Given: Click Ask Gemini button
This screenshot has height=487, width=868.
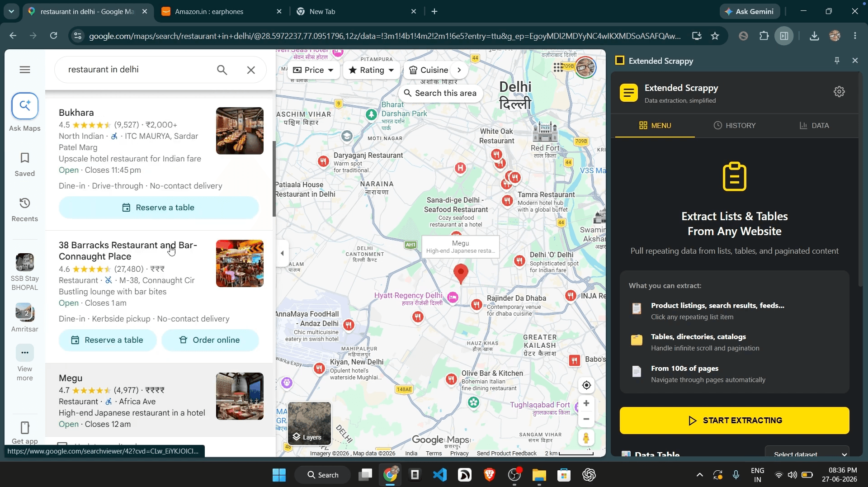Looking at the screenshot, I should (750, 12).
